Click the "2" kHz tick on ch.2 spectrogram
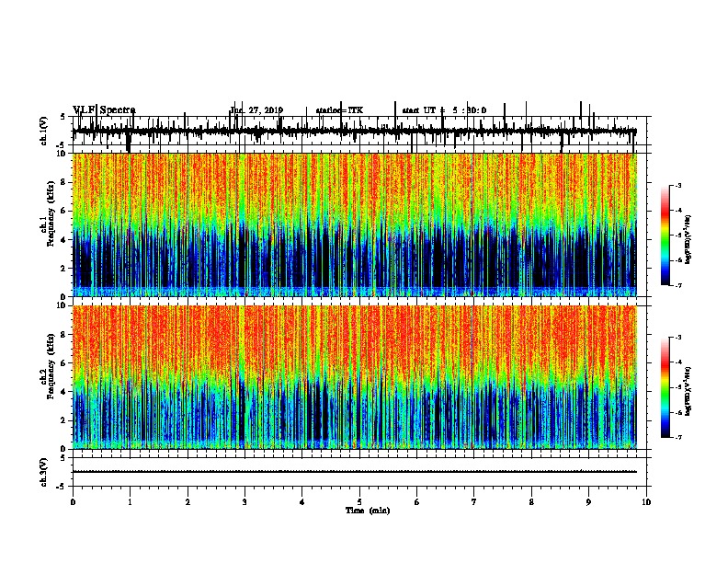The width and height of the screenshot is (728, 563). click(x=64, y=420)
